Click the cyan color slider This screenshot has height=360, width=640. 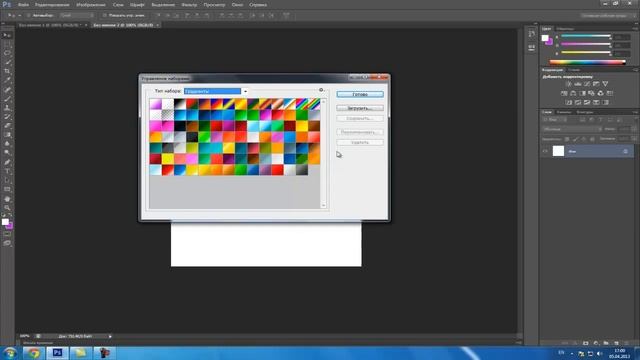[x=586, y=36]
